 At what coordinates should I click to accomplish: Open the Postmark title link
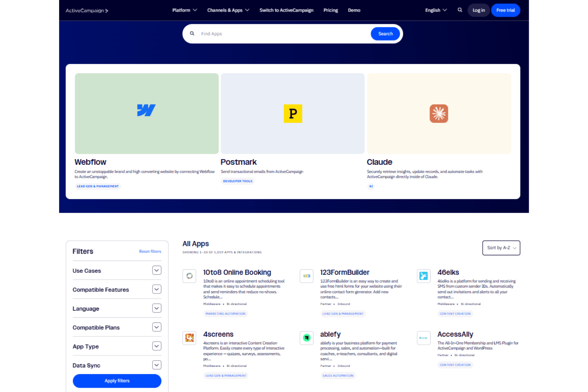click(238, 162)
